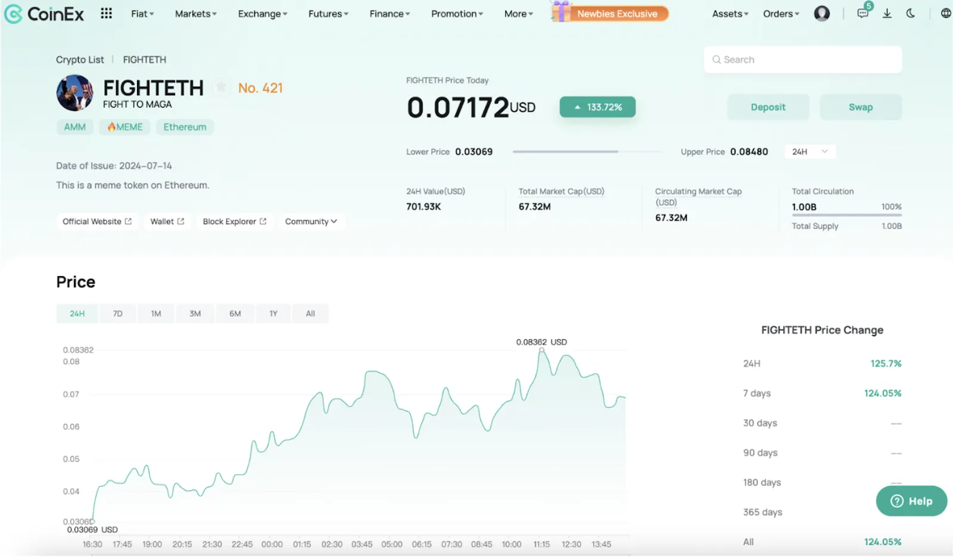Favorite FIGHTETH with the star icon

(221, 87)
